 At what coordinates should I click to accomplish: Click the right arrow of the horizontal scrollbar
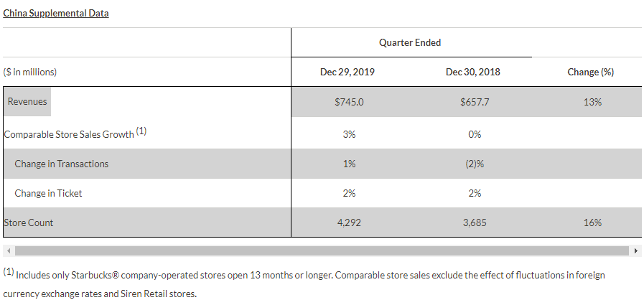point(636,250)
